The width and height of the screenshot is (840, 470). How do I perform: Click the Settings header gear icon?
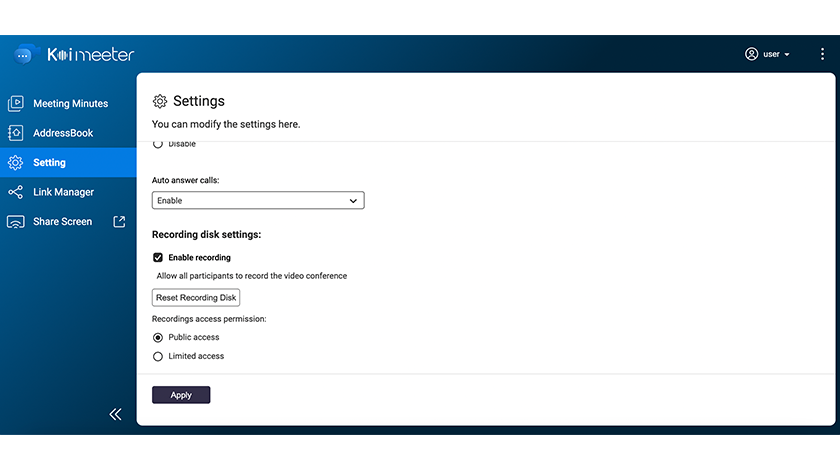[160, 101]
